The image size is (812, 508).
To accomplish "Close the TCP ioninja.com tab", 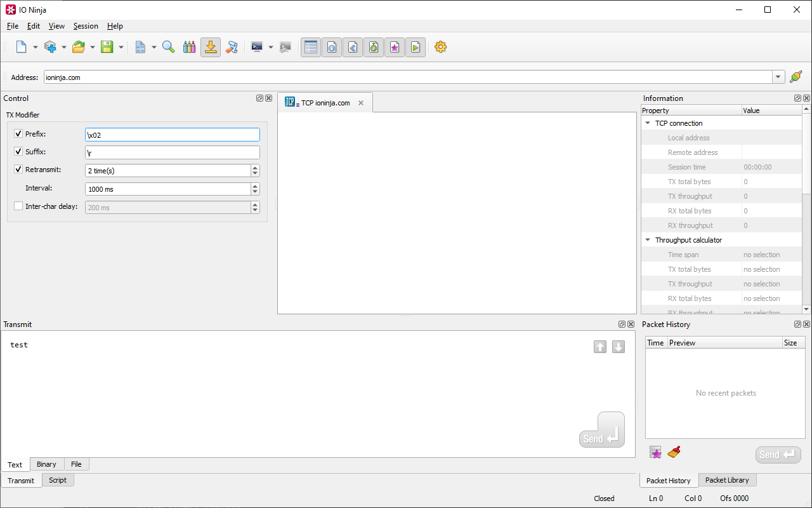I will pos(361,103).
